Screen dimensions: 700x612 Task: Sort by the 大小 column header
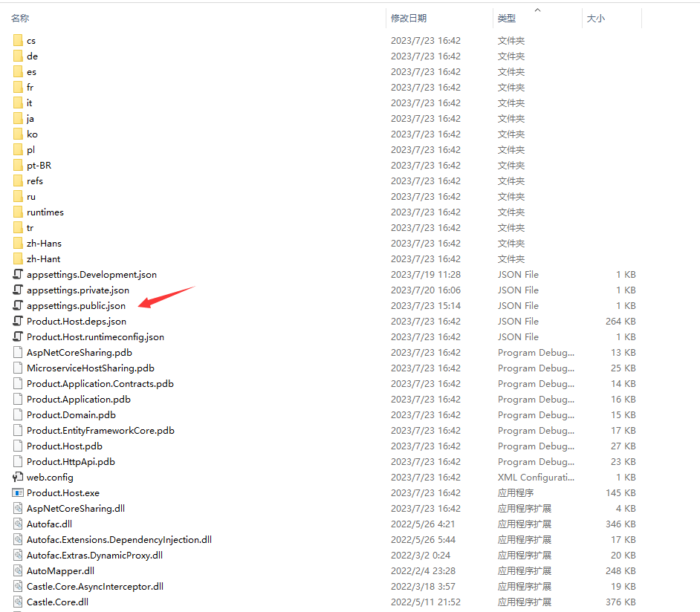(x=595, y=19)
